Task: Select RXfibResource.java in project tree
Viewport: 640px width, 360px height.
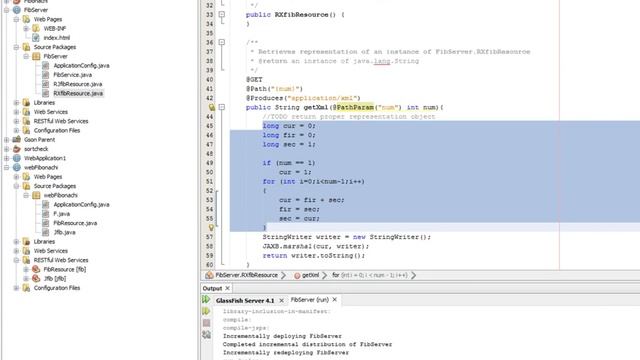Action: [x=78, y=93]
